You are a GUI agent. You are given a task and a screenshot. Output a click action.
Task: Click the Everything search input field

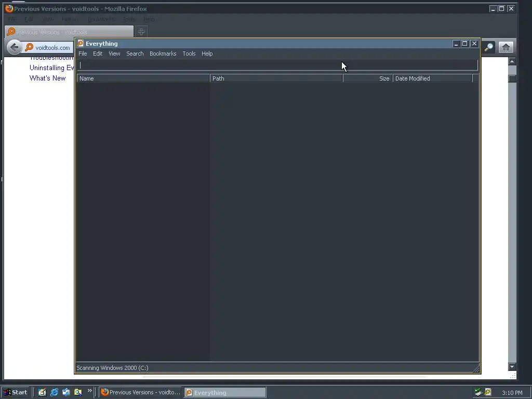click(x=277, y=65)
